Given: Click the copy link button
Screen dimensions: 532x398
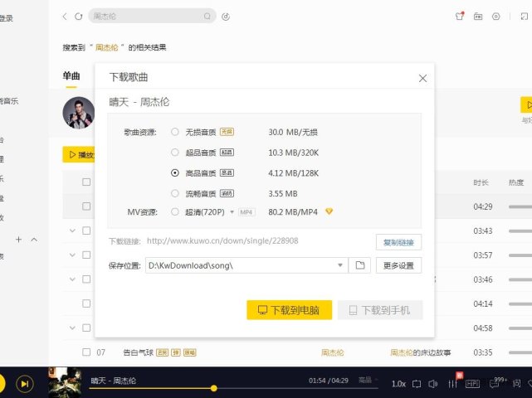Looking at the screenshot, I should [x=398, y=242].
